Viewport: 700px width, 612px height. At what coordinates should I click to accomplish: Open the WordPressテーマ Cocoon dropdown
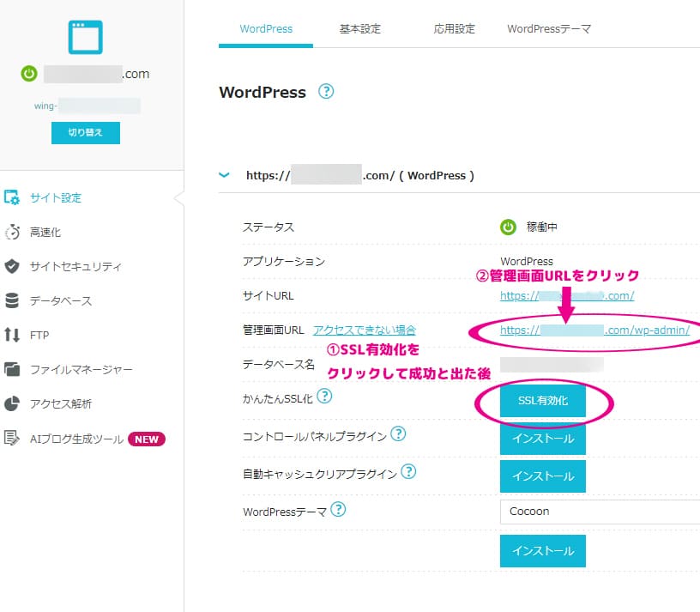tap(600, 512)
